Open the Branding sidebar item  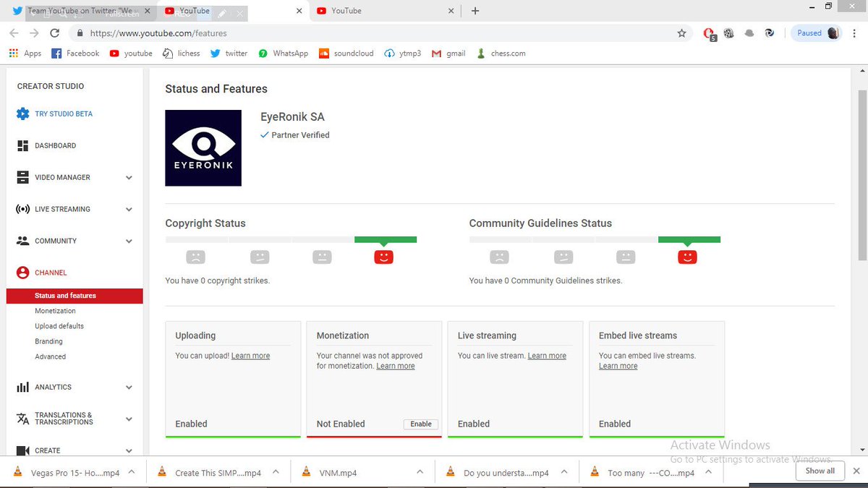click(x=48, y=341)
